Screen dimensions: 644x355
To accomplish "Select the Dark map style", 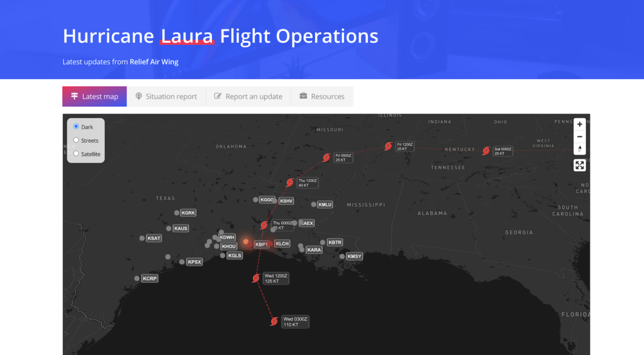I will pyautogui.click(x=76, y=127).
